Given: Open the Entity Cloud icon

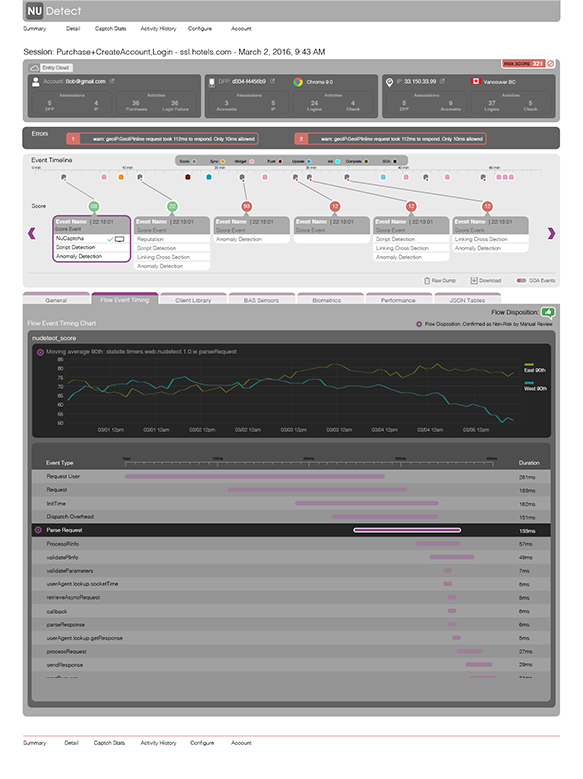Looking at the screenshot, I should pos(34,68).
